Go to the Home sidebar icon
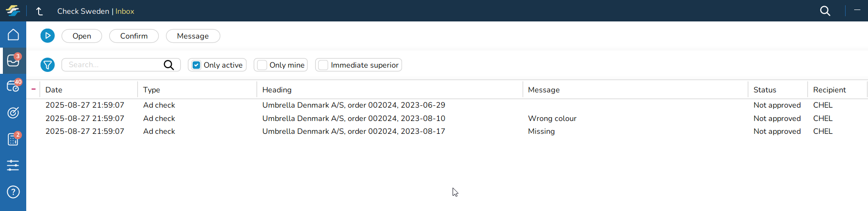868x211 pixels. point(13,35)
